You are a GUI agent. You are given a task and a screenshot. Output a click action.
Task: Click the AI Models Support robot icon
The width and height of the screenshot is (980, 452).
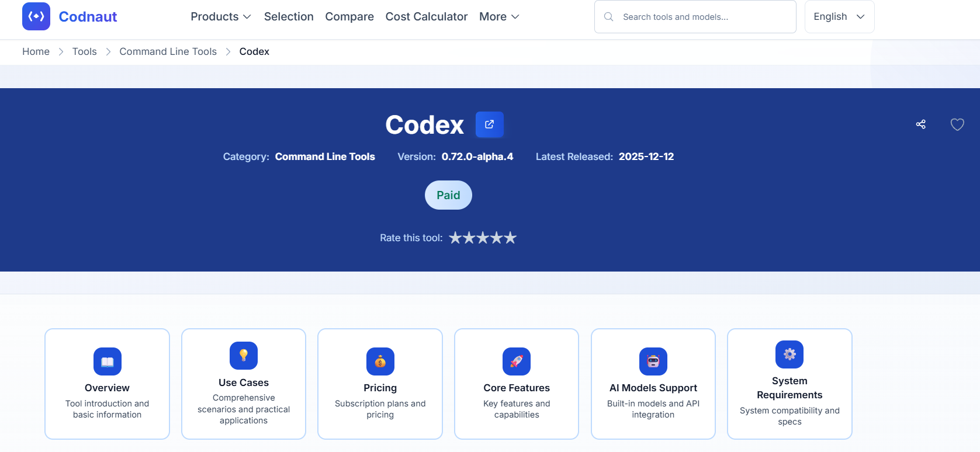pyautogui.click(x=653, y=361)
